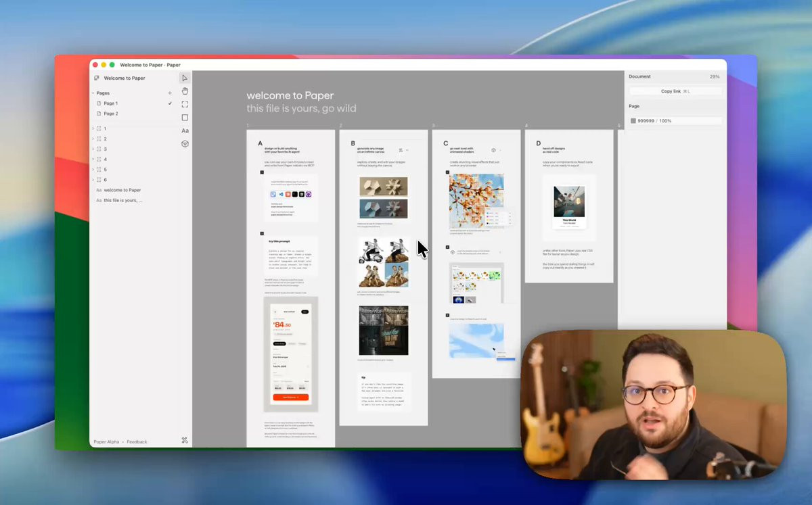Click the Document panel heading
Screen dimensions: 812x505
click(639, 77)
